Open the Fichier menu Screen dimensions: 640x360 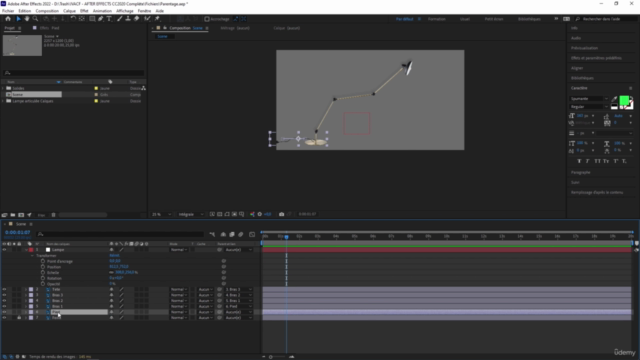pyautogui.click(x=8, y=11)
